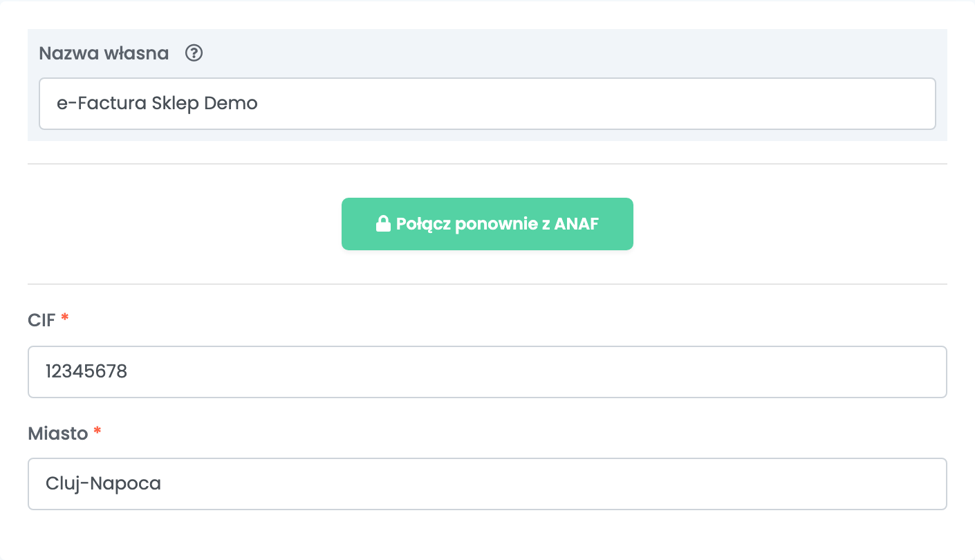
Task: Click the Połącz ponownie z ANAF button
Action: [488, 224]
